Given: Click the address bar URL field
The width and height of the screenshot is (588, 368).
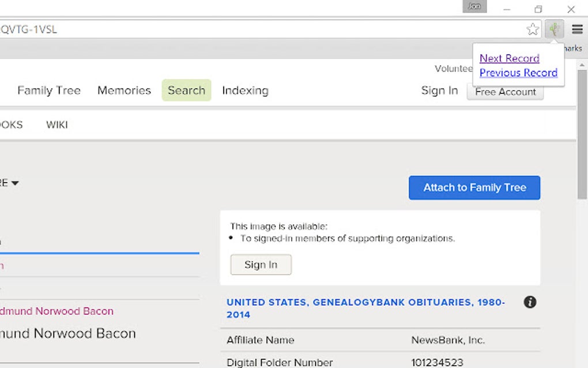Looking at the screenshot, I should pos(259,29).
